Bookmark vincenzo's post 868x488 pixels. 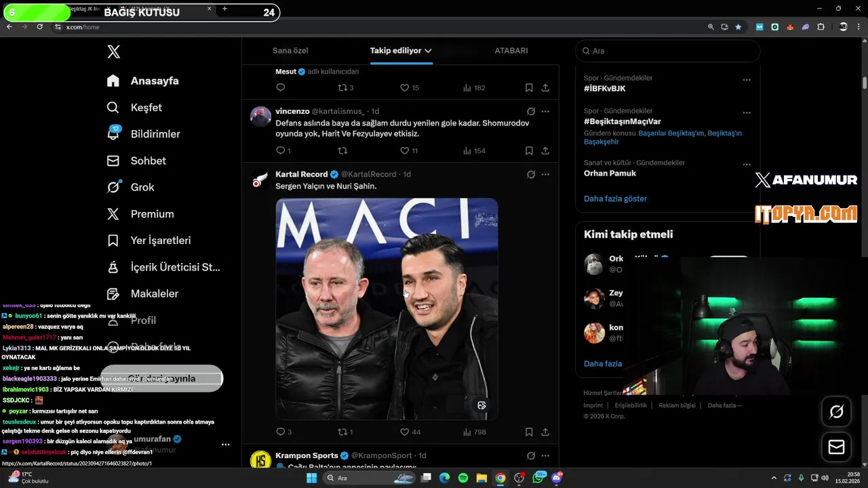(529, 150)
